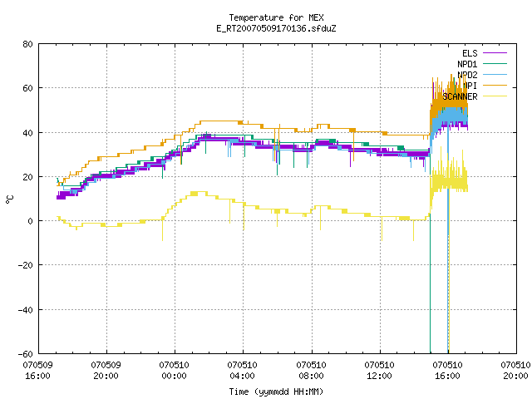
Task: Click the chart title 'Temperature for MEX'
Action: (x=276, y=17)
